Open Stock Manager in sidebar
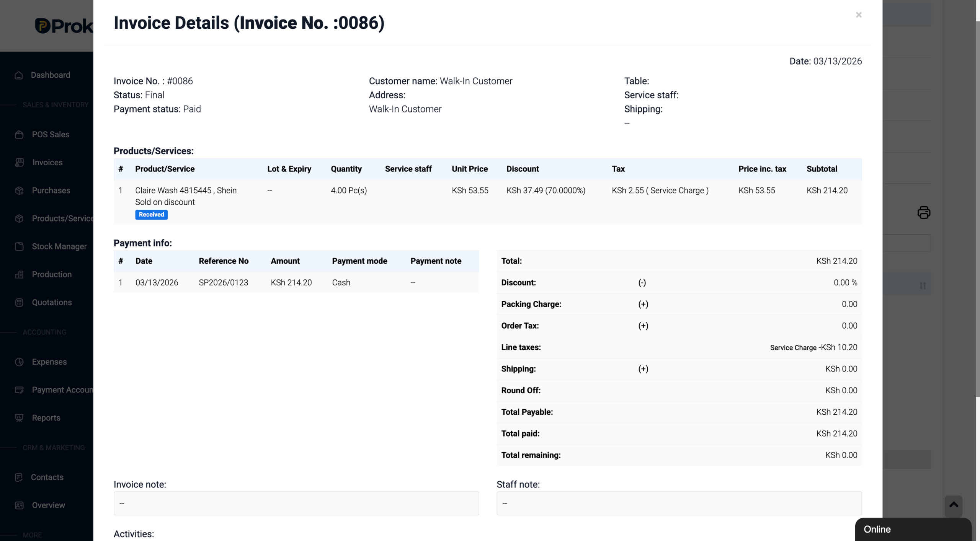This screenshot has width=980, height=541. [59, 246]
